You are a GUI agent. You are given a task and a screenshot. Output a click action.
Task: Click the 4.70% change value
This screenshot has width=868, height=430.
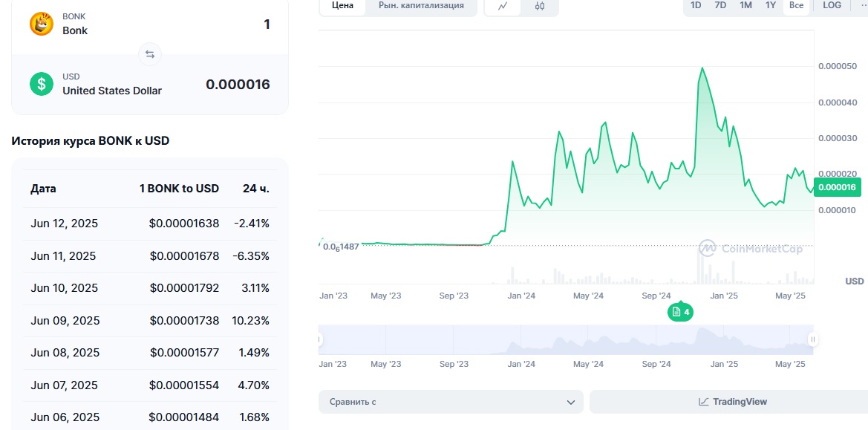(x=254, y=385)
